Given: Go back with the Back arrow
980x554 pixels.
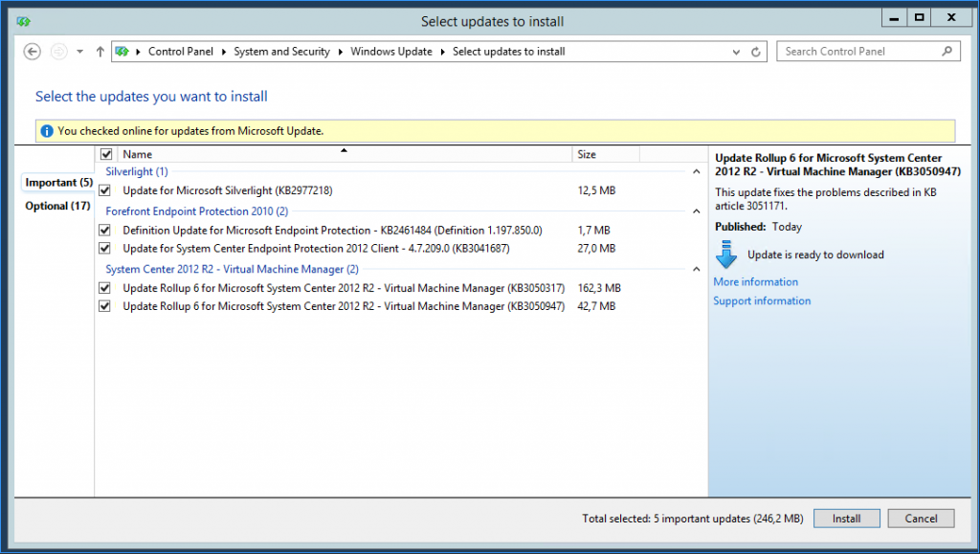Looking at the screenshot, I should [x=32, y=52].
